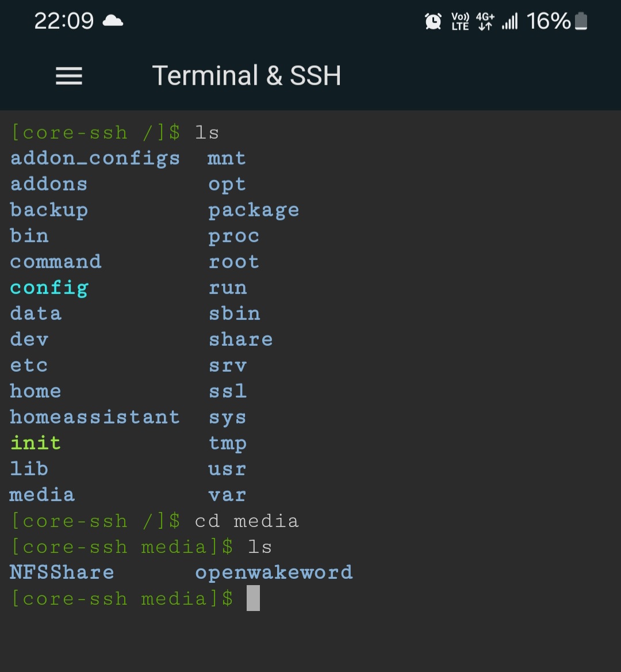Select the addon_configs directory text

(x=95, y=158)
